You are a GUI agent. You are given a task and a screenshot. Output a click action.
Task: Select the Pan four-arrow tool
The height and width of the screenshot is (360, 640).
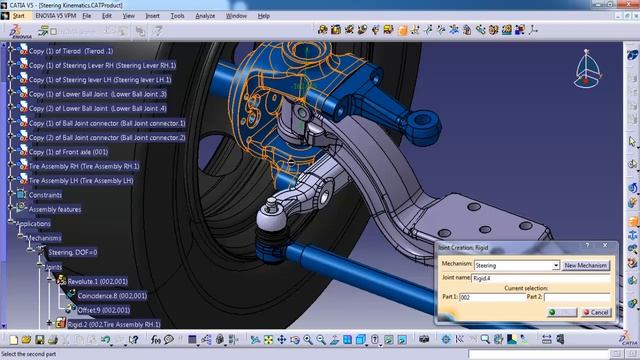[282, 340]
